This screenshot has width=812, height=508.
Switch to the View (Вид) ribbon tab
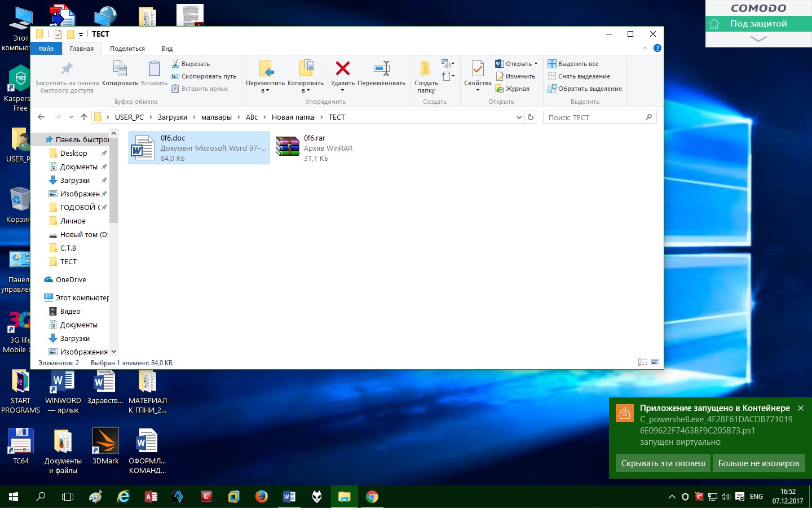point(167,49)
